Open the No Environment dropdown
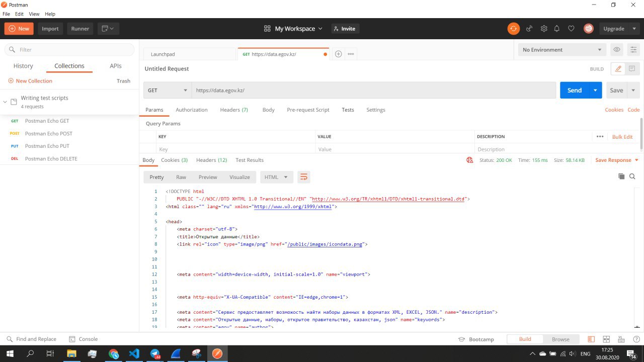This screenshot has height=362, width=644. 562,50
